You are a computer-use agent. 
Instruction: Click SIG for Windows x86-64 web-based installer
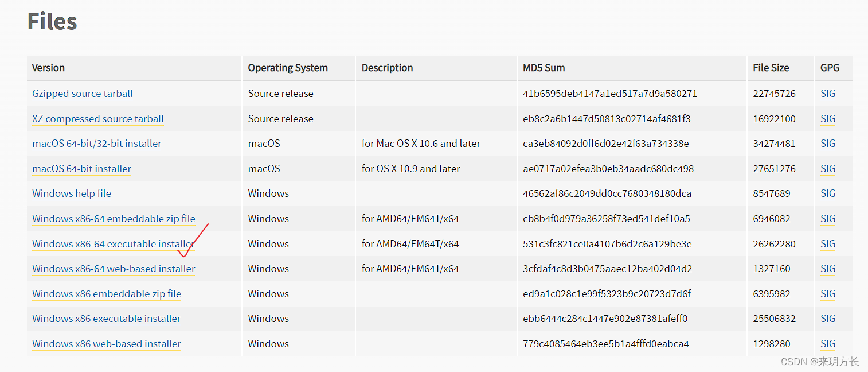point(828,269)
